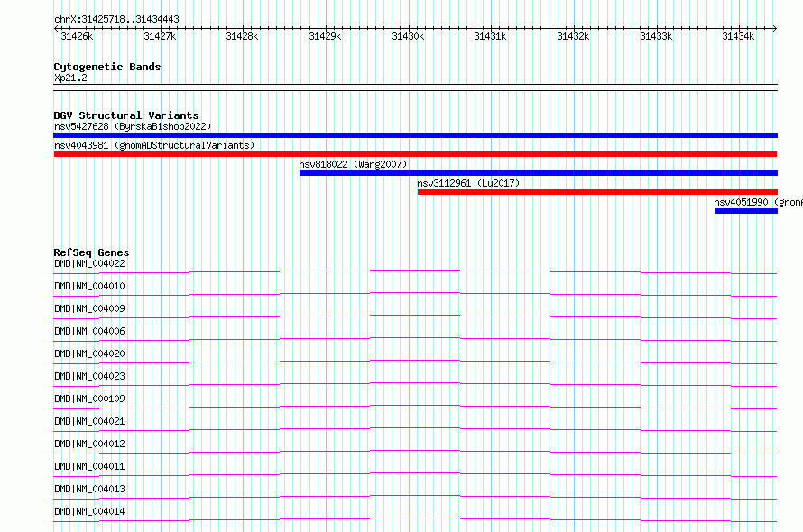Click transcript label DMD|NM_004021

pos(89,421)
